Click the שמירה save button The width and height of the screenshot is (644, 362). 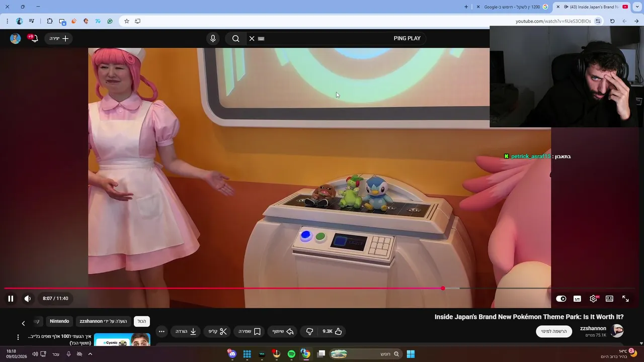(250, 331)
